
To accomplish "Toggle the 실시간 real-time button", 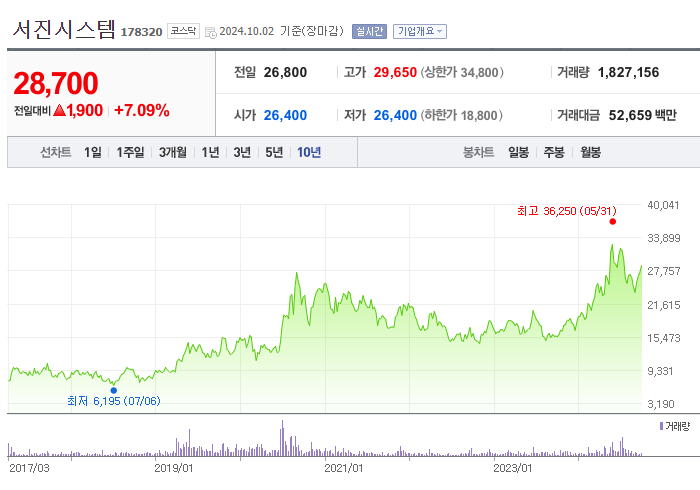I will tap(369, 31).
